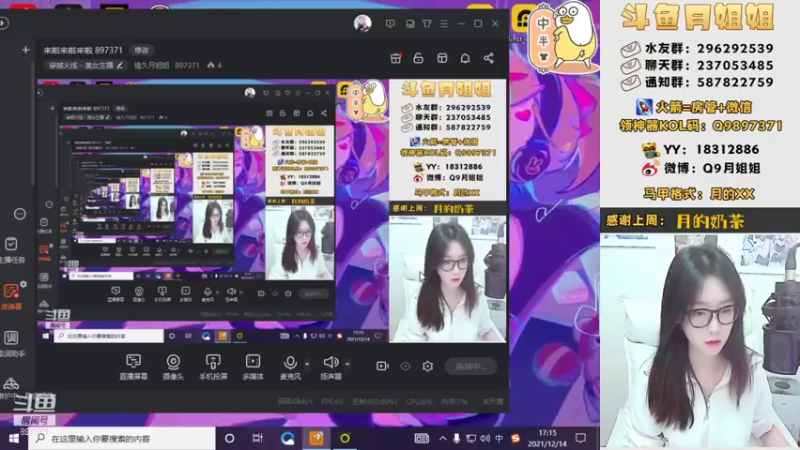
Task: Open the yellow ring app on taskbar
Action: (x=345, y=438)
